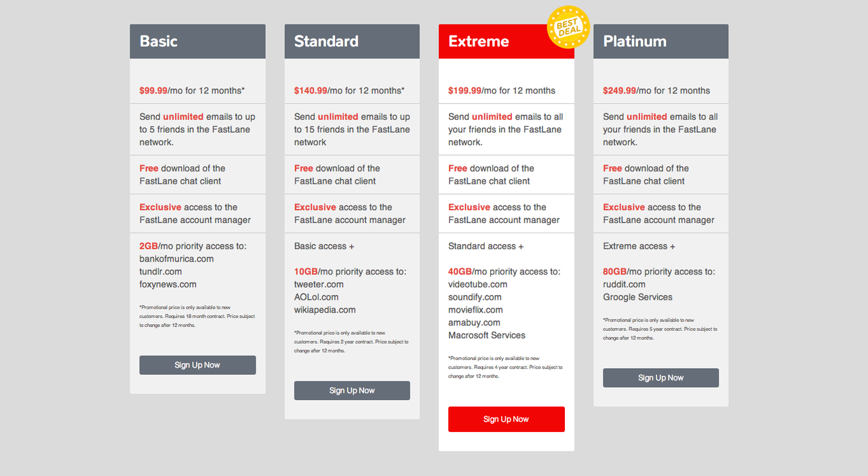Click the Macrosoft Services entry
Image resolution: width=868 pixels, height=476 pixels.
point(486,335)
